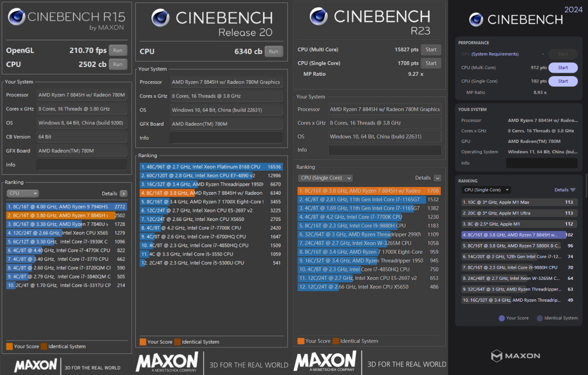Select the Core i5-3317U row in R15 ranking
This screenshot has height=375, width=588.
[66, 285]
